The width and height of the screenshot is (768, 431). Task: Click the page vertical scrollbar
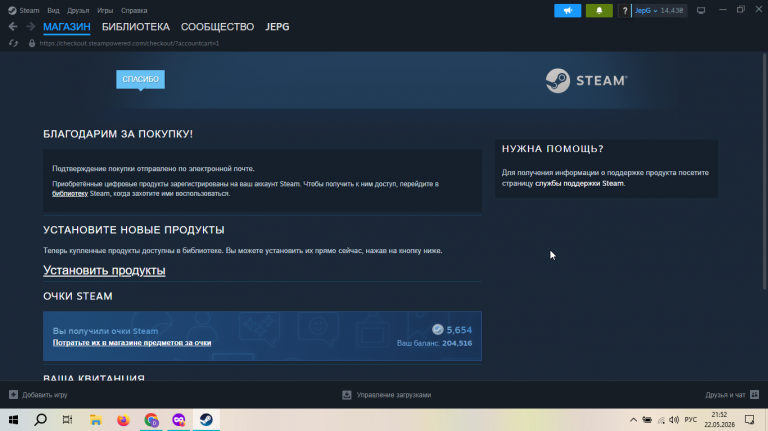(x=765, y=171)
